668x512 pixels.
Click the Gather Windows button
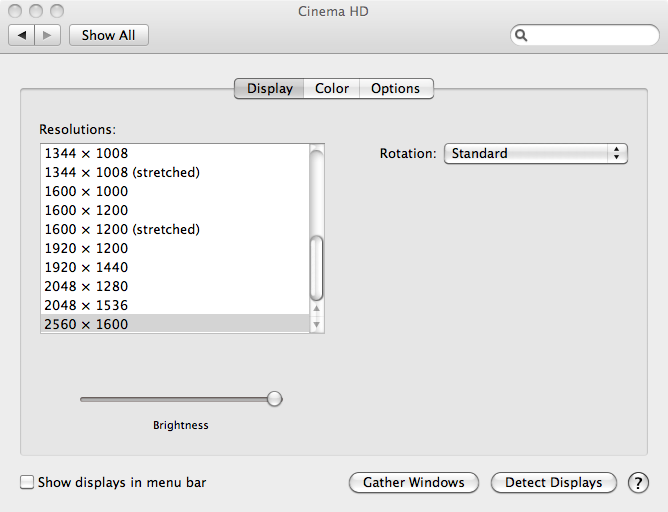point(414,483)
